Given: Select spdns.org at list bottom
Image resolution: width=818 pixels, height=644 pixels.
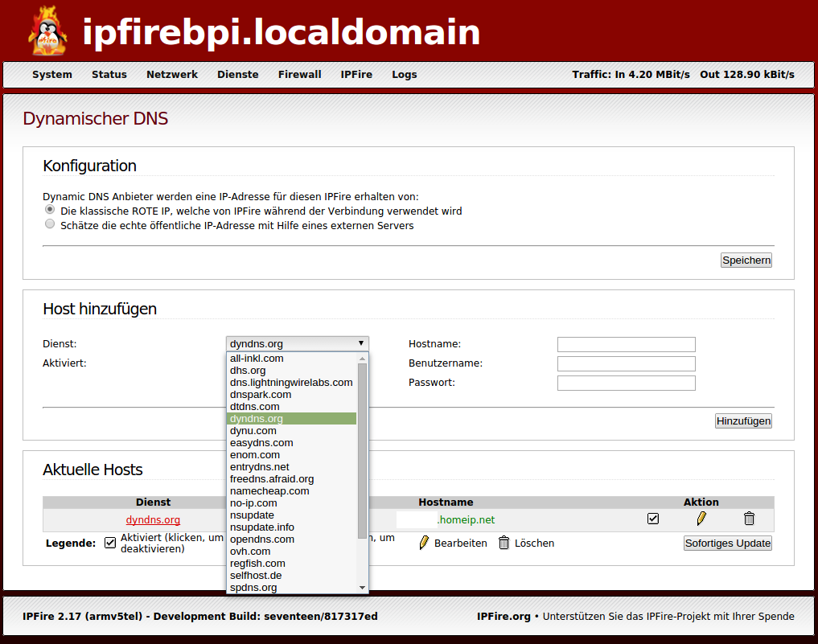Looking at the screenshot, I should pyautogui.click(x=292, y=587).
